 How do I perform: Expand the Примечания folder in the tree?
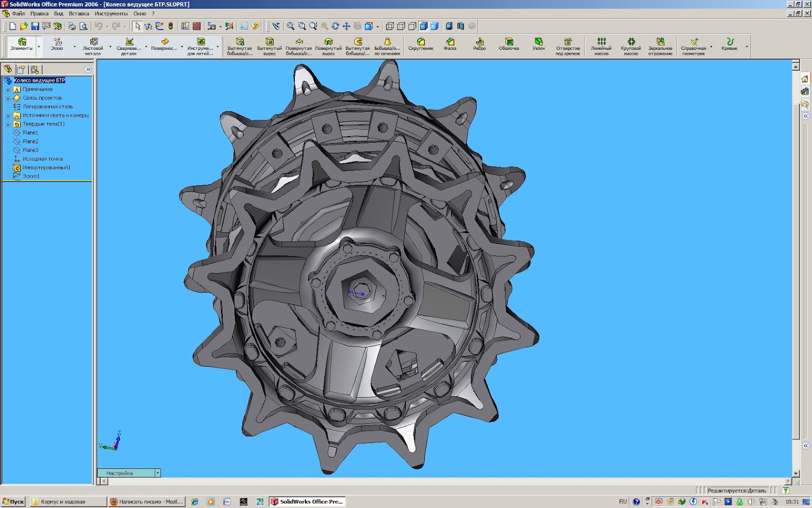click(x=8, y=89)
